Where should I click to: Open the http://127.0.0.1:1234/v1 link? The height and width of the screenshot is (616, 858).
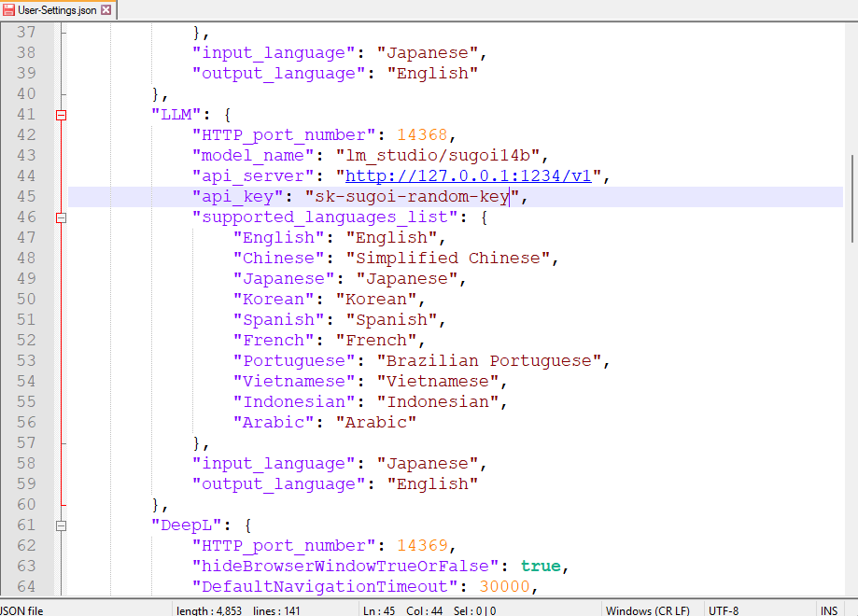(x=469, y=176)
